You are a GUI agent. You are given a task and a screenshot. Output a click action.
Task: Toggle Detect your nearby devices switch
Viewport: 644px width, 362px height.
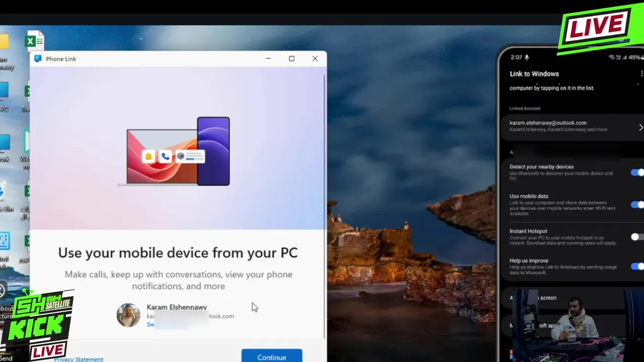[x=637, y=172]
